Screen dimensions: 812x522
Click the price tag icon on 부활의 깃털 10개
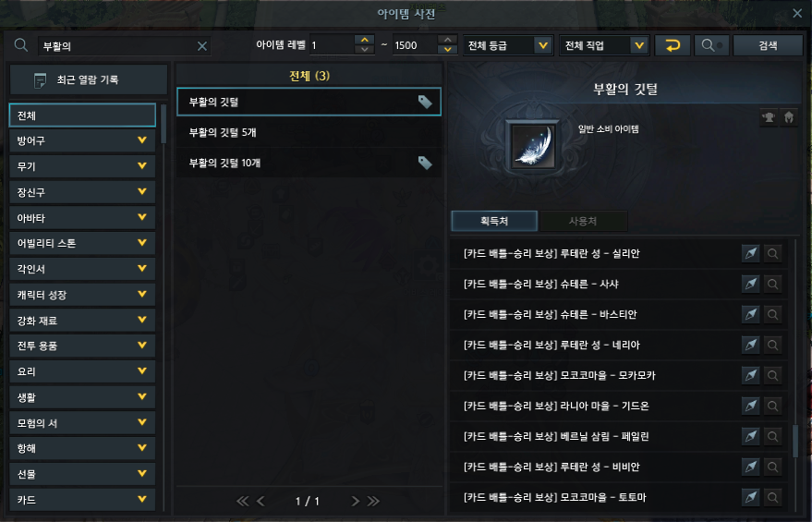[x=425, y=163]
